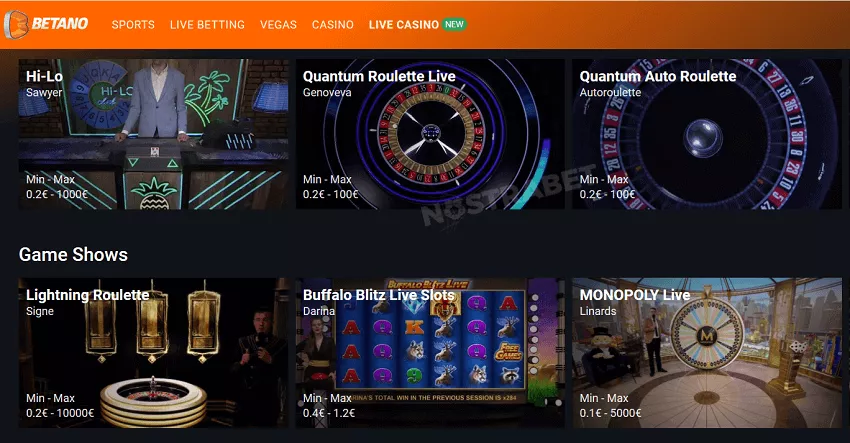The width and height of the screenshot is (850, 443).
Task: Open Buffalo Blitz Live Slots tile
Action: point(430,353)
